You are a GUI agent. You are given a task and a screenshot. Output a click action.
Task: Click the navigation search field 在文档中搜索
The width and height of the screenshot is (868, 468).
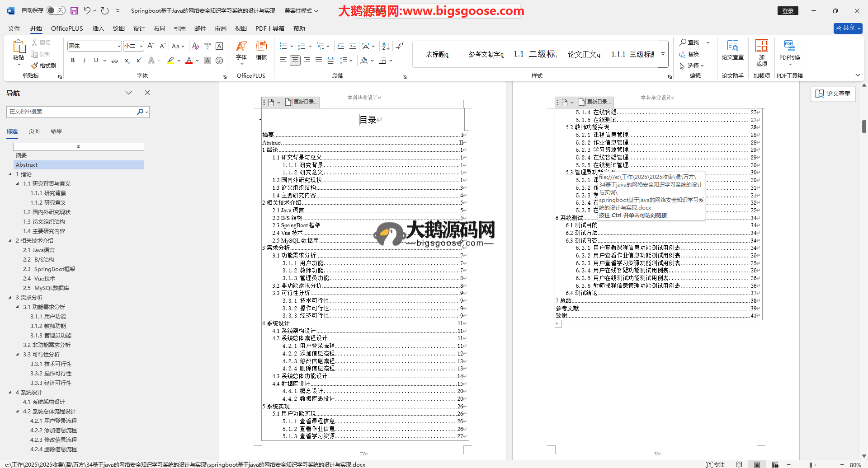click(x=72, y=112)
